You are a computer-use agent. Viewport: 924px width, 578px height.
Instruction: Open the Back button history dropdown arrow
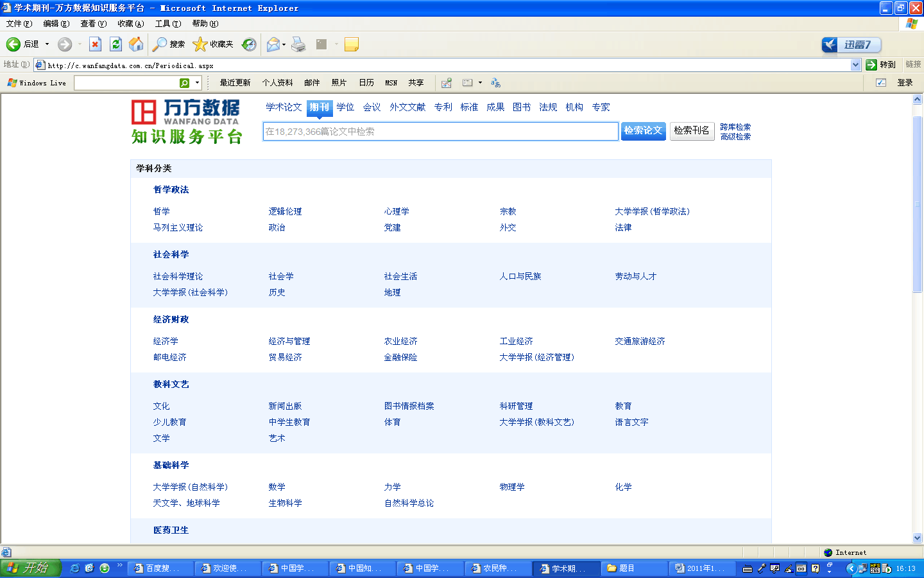[47, 44]
